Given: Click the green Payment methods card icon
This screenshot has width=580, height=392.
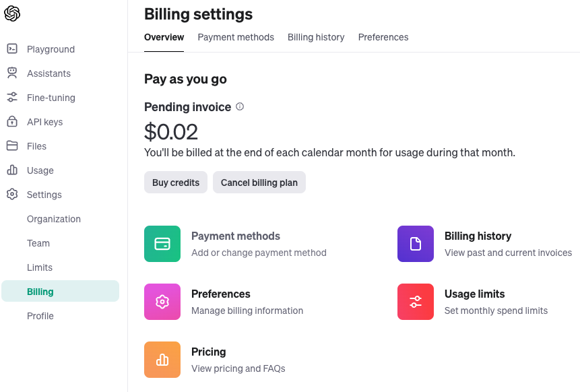Looking at the screenshot, I should click(x=162, y=244).
